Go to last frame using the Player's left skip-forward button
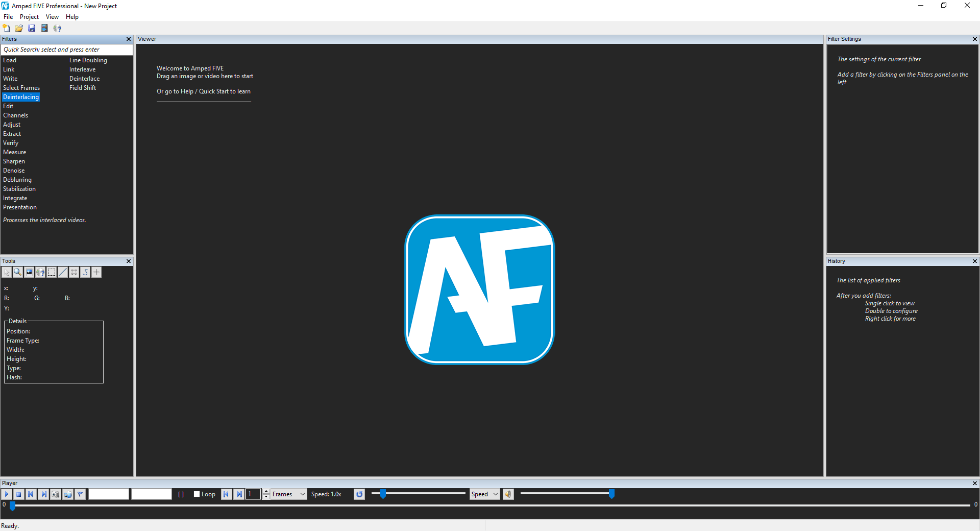Screen dimensions: 980x531 (x=43, y=494)
